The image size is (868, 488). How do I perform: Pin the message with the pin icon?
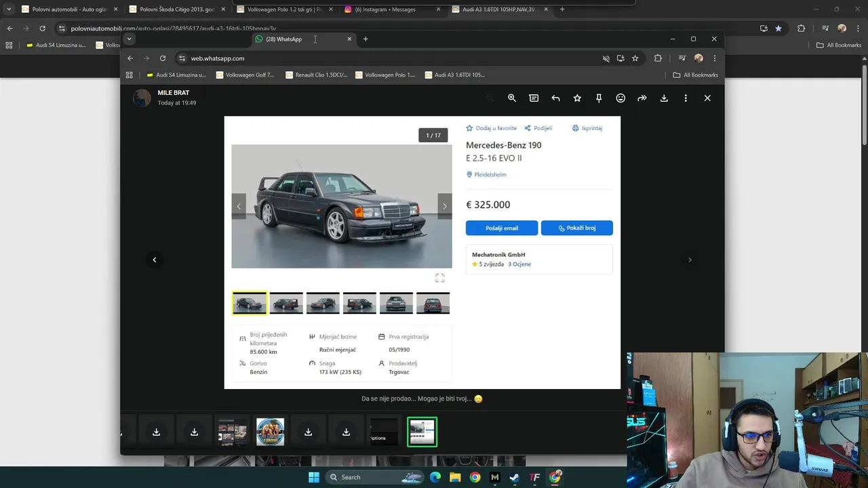coord(599,98)
